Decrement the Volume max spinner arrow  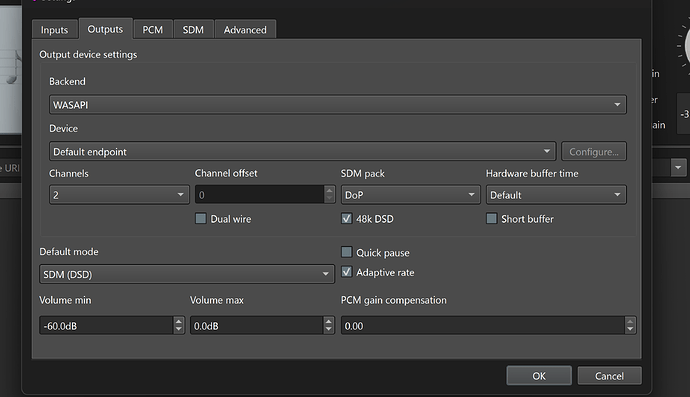328,329
